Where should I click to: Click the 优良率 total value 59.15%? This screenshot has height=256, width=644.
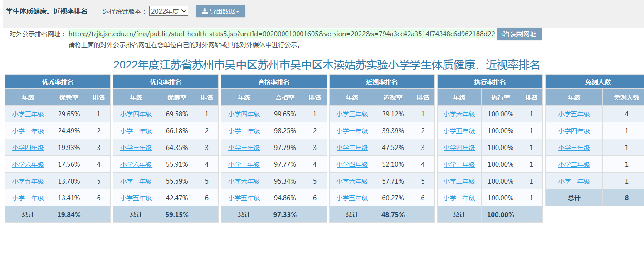(x=177, y=215)
